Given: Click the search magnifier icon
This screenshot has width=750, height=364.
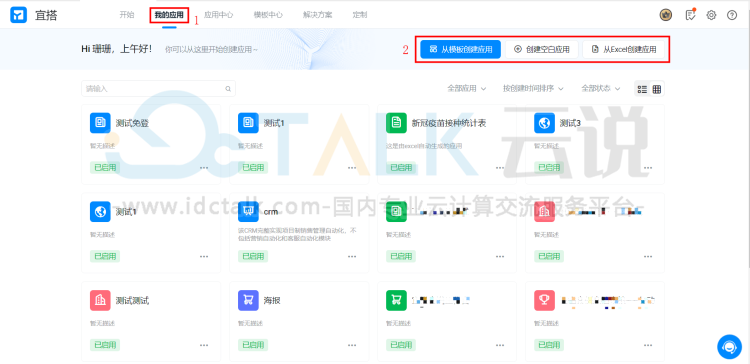Looking at the screenshot, I should point(228,88).
